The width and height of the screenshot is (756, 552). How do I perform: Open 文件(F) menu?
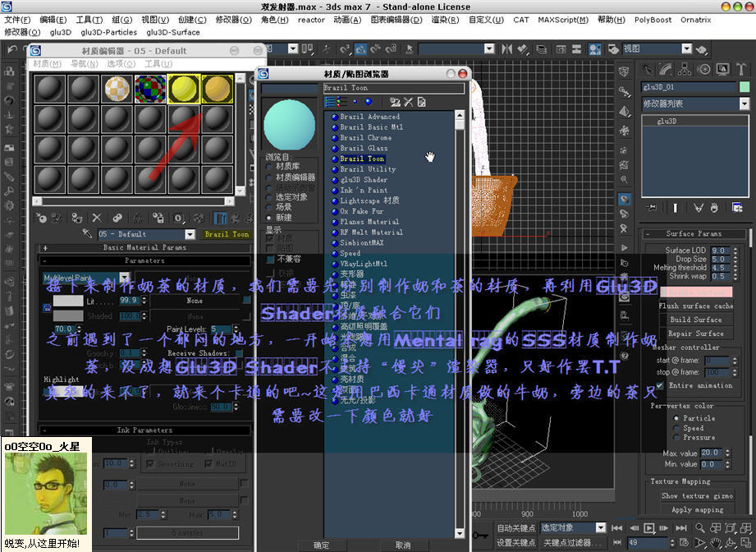coord(17,20)
